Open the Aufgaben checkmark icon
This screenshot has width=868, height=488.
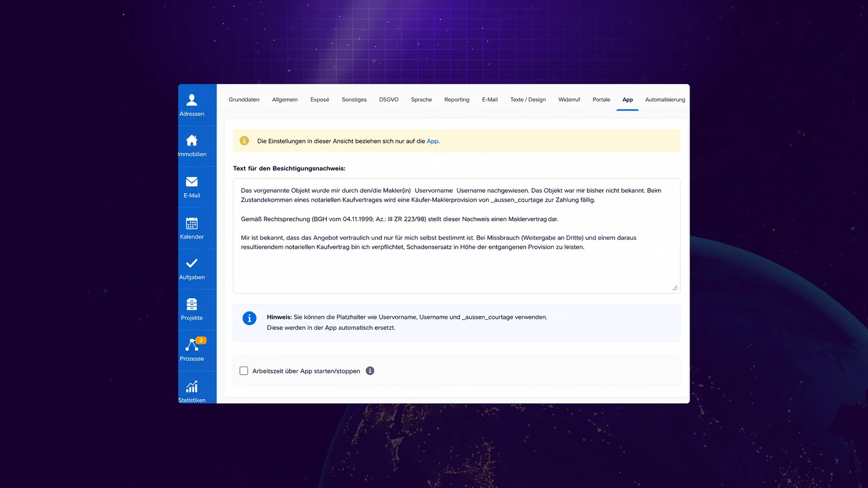pyautogui.click(x=192, y=264)
